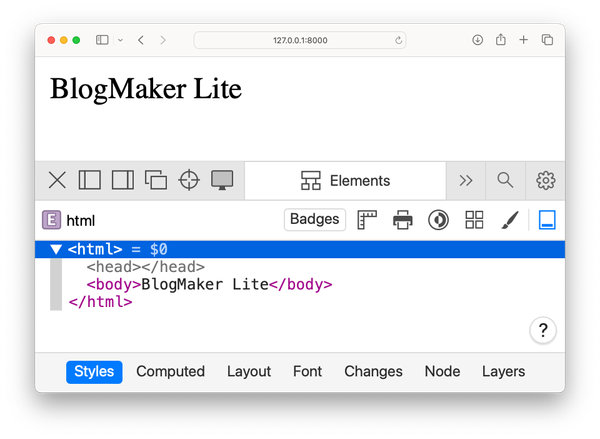Image resolution: width=600 pixels, height=439 pixels.
Task: Click the Badges button
Action: pyautogui.click(x=315, y=219)
